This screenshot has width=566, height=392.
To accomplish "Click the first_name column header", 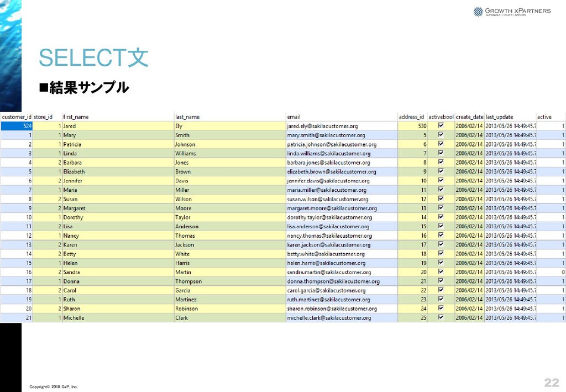I will pos(118,117).
